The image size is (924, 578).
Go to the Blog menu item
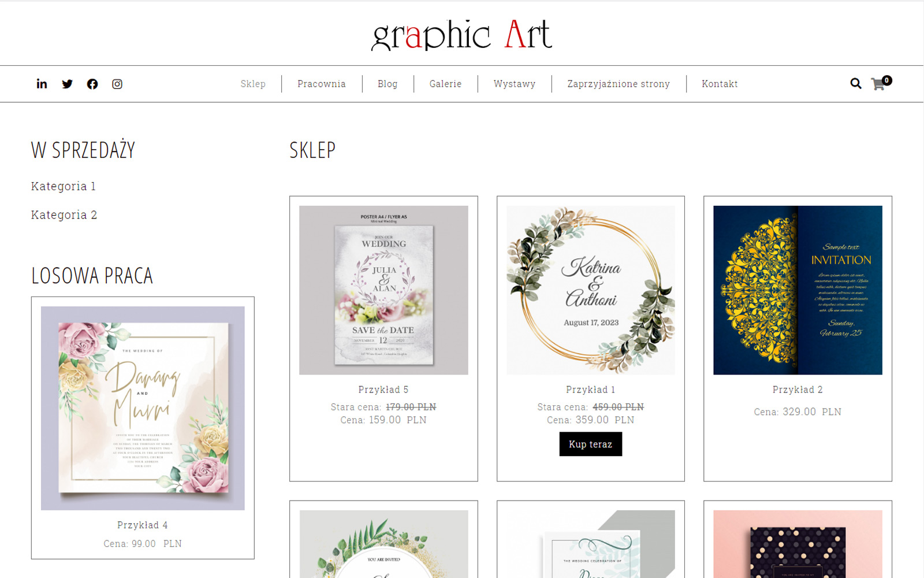(x=388, y=84)
